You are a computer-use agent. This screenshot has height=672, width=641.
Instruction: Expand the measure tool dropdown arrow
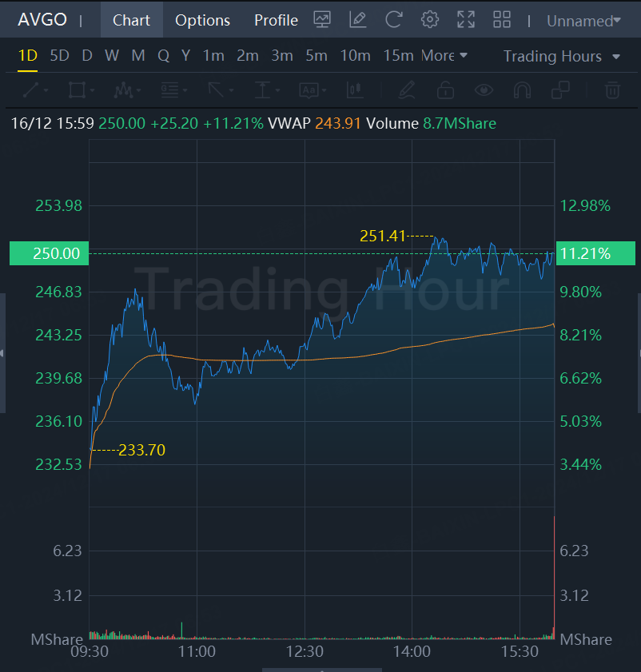(277, 90)
